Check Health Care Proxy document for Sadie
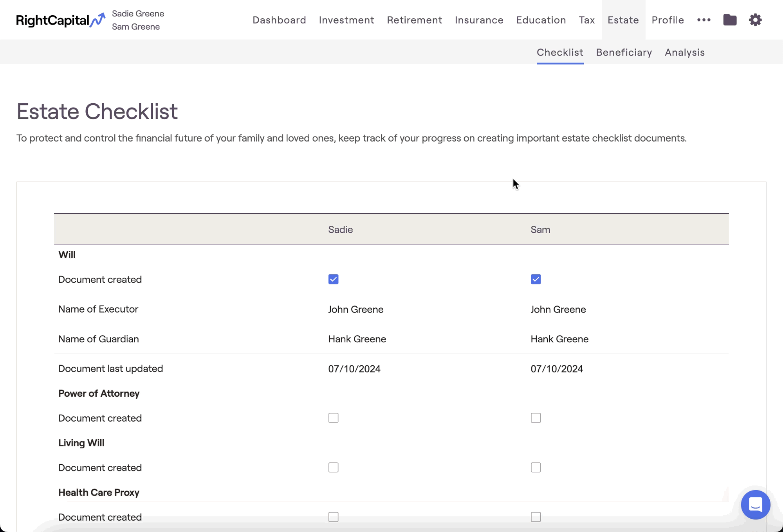 (x=333, y=517)
